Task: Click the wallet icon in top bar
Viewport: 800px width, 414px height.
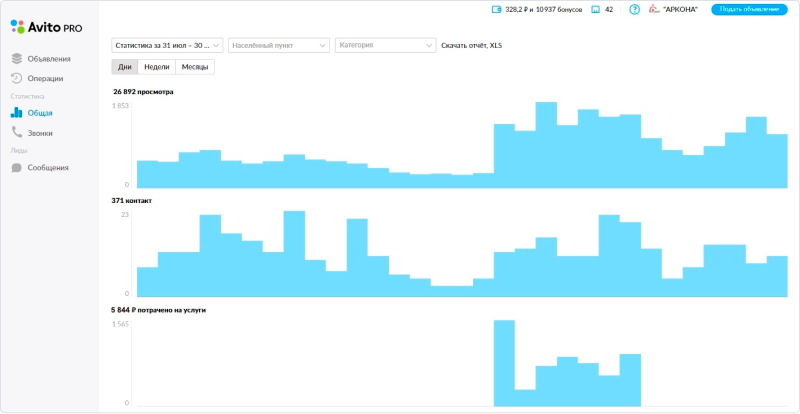Action: (x=496, y=9)
